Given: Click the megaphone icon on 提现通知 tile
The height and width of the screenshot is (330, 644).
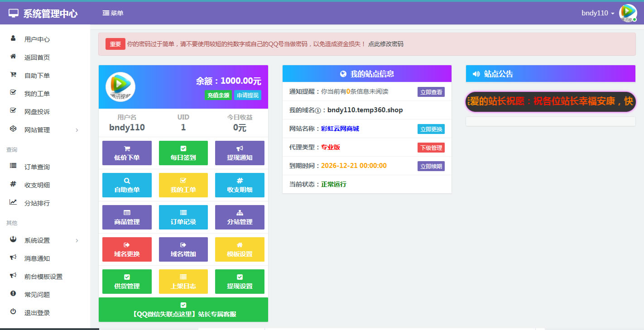Looking at the screenshot, I should tap(240, 148).
